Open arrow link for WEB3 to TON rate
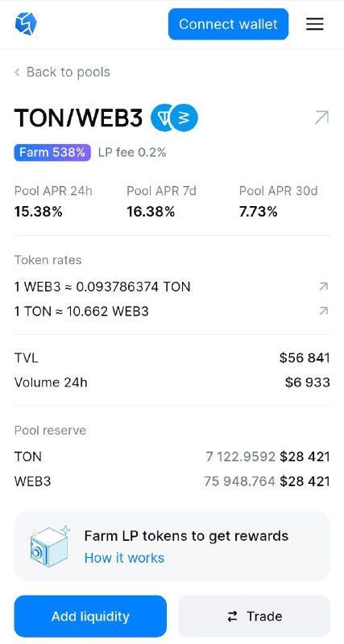The height and width of the screenshot is (644, 344). (x=323, y=287)
